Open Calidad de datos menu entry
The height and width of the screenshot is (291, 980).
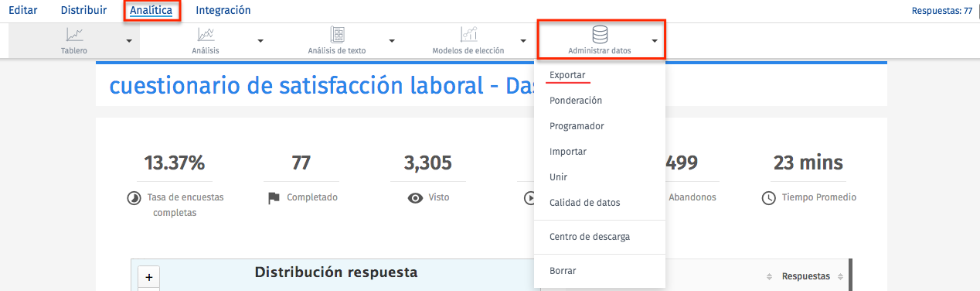coord(584,203)
